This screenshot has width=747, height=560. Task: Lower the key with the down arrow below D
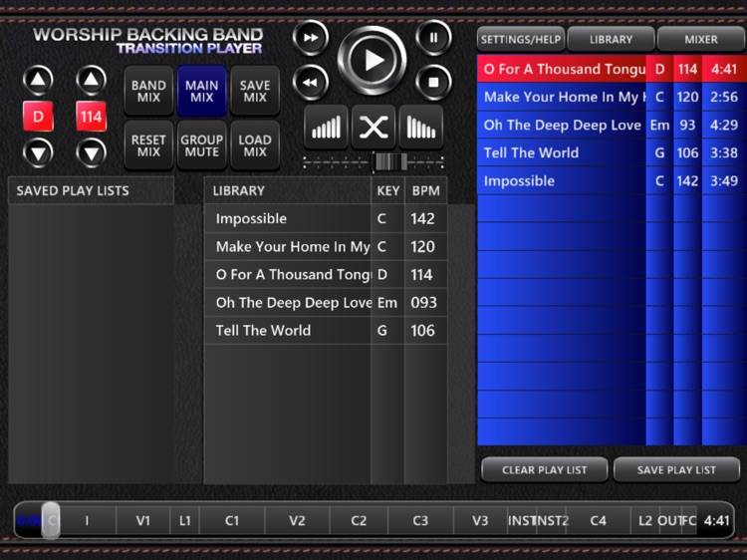coord(38,153)
